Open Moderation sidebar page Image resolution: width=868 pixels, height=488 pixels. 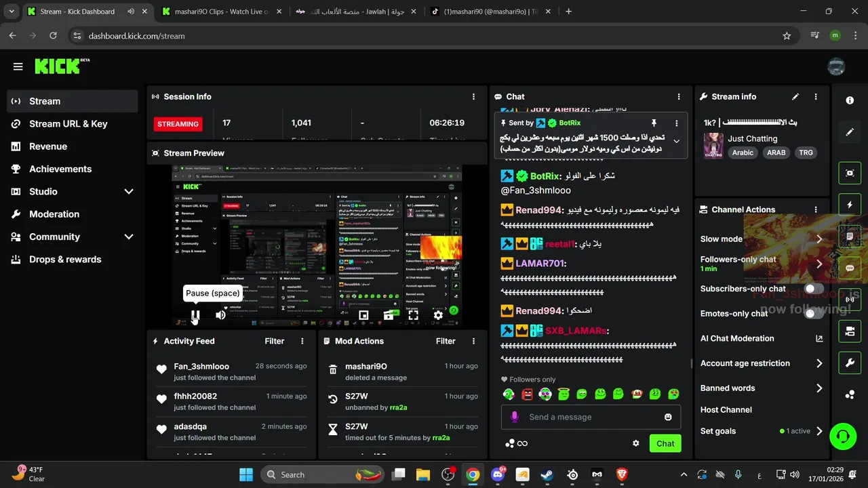click(73, 214)
